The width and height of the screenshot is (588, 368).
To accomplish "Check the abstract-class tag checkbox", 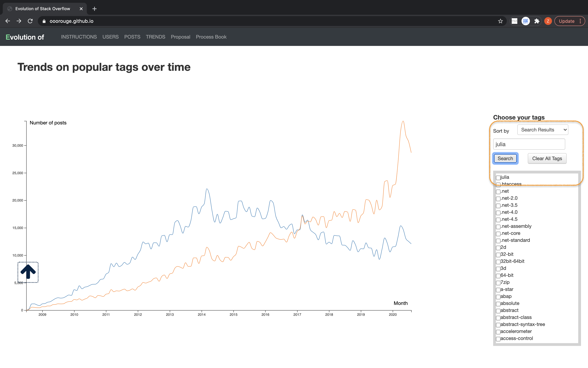I will tap(498, 318).
